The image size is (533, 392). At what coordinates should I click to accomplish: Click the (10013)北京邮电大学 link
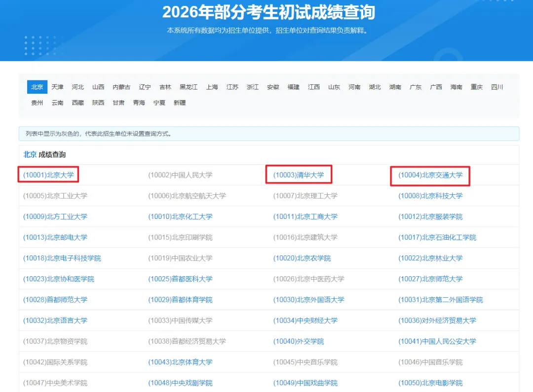coord(55,237)
